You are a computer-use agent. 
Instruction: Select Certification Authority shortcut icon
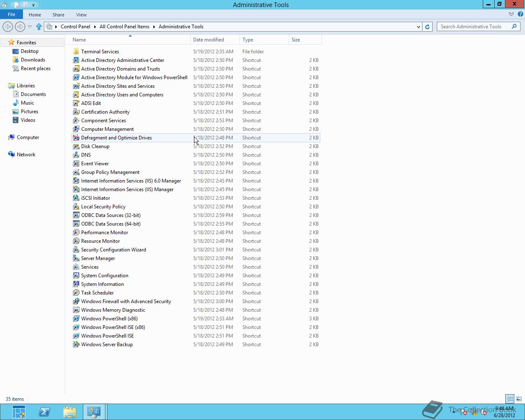click(x=76, y=112)
